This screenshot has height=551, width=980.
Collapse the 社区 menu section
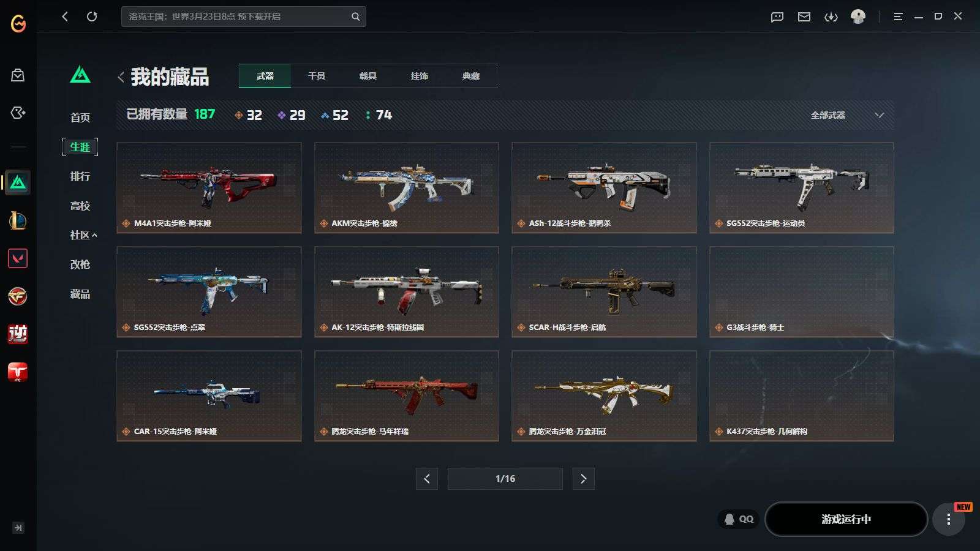coord(84,235)
